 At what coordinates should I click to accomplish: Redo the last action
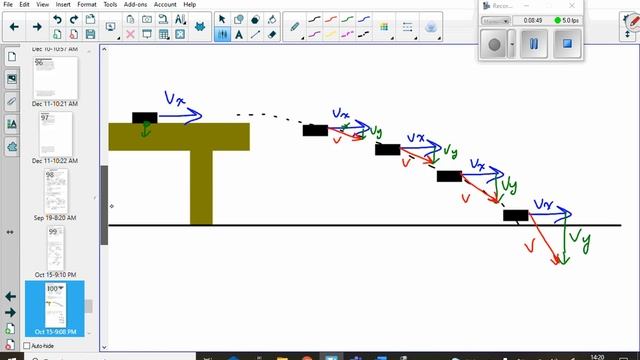tap(74, 19)
